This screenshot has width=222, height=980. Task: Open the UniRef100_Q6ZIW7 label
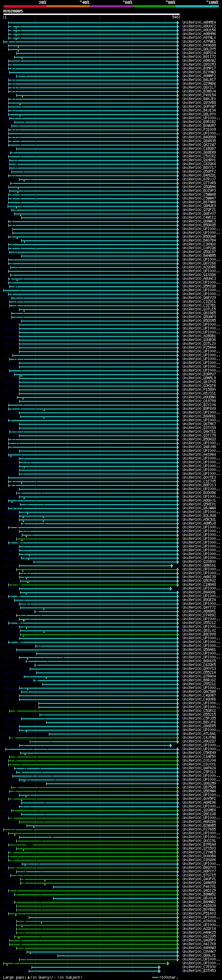pyautogui.click(x=199, y=145)
